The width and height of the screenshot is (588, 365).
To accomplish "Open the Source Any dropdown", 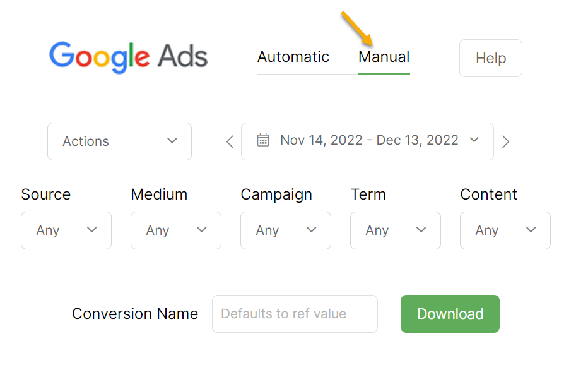I will [x=66, y=230].
